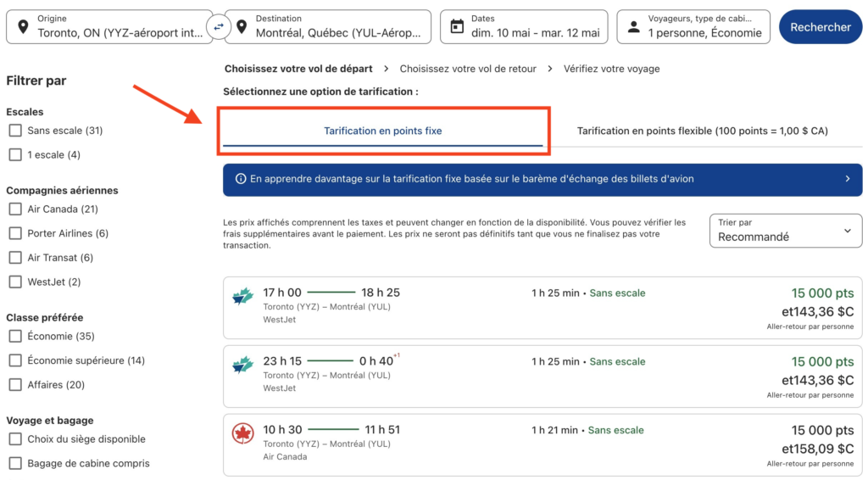
Task: Check the Sans escale filter
Action: [15, 131]
